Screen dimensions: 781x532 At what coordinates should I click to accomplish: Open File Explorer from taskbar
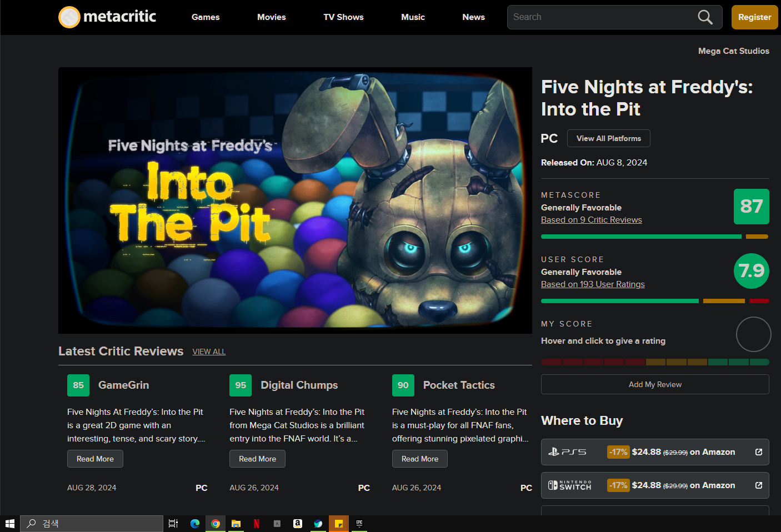[x=236, y=523]
